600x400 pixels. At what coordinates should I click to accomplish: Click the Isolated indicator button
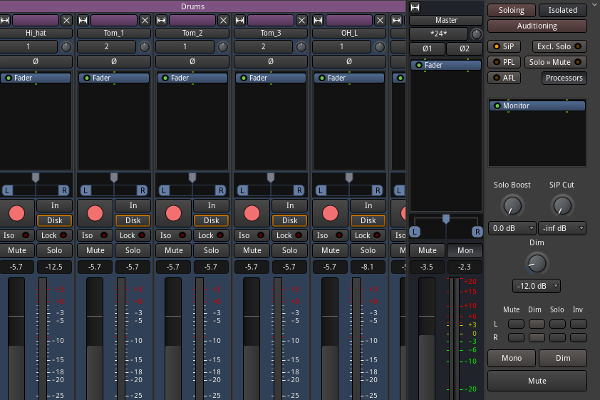point(562,10)
